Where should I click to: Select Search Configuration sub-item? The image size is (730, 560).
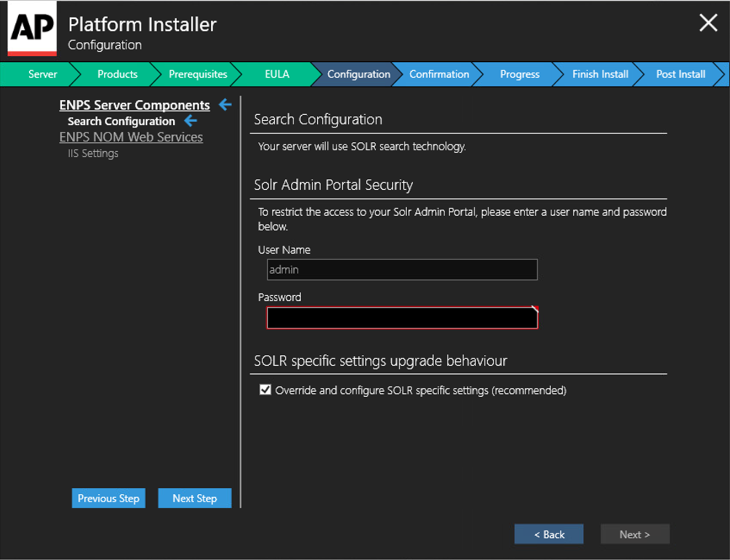pyautogui.click(x=121, y=121)
